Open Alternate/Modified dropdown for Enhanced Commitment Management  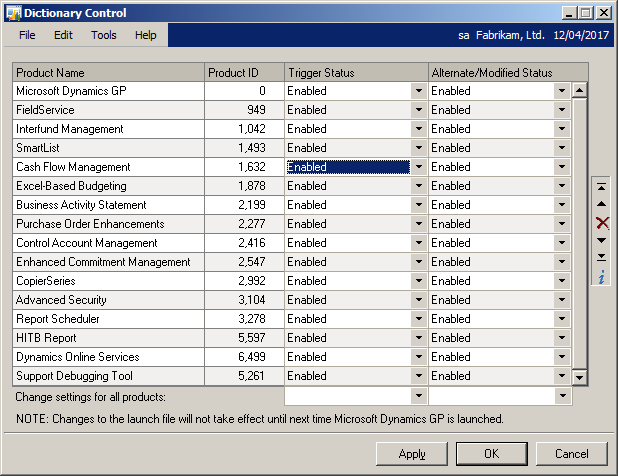pos(562,262)
